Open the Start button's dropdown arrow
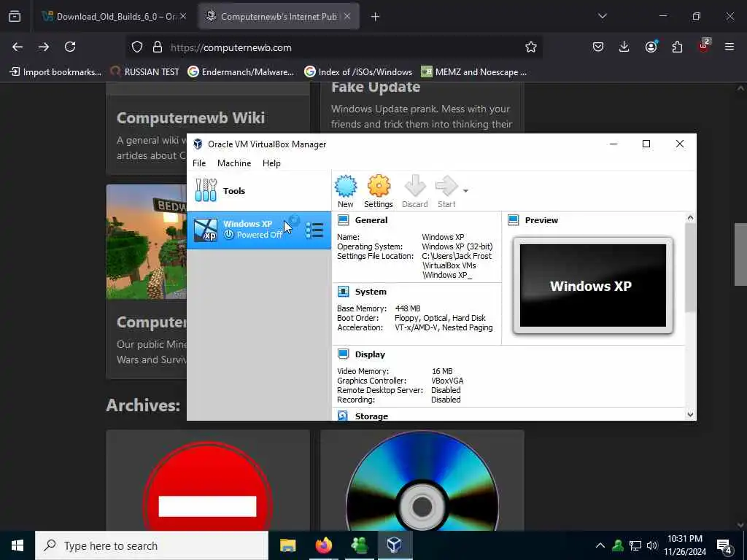Image resolution: width=747 pixels, height=560 pixels. (x=465, y=191)
